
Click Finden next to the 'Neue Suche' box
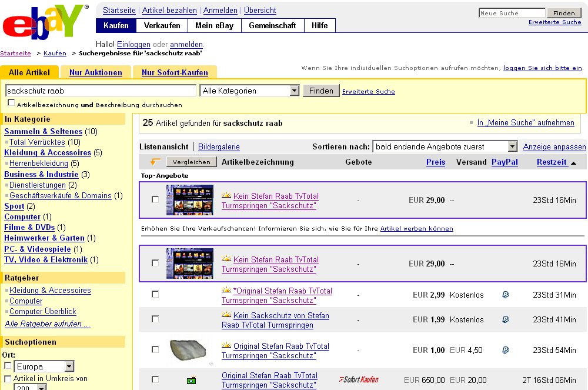coord(564,13)
